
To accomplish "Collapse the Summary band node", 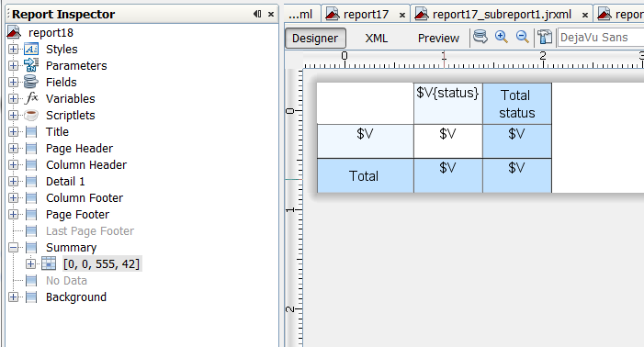I will point(13,247).
